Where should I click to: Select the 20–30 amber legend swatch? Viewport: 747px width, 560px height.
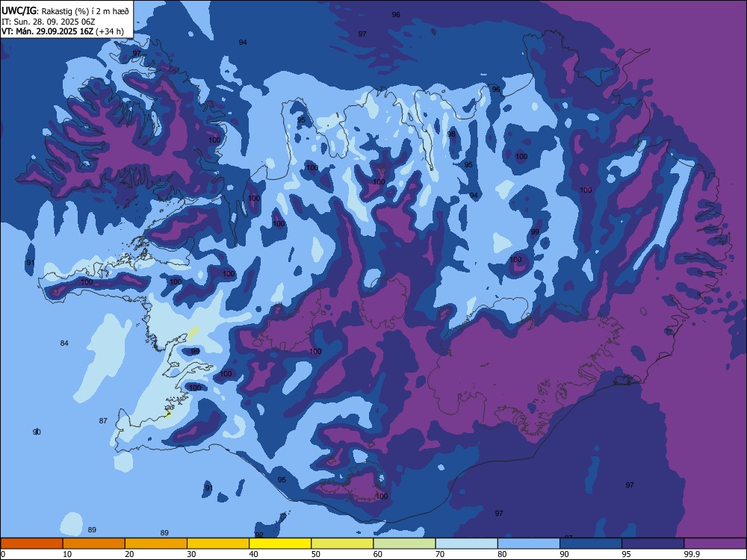(x=156, y=544)
